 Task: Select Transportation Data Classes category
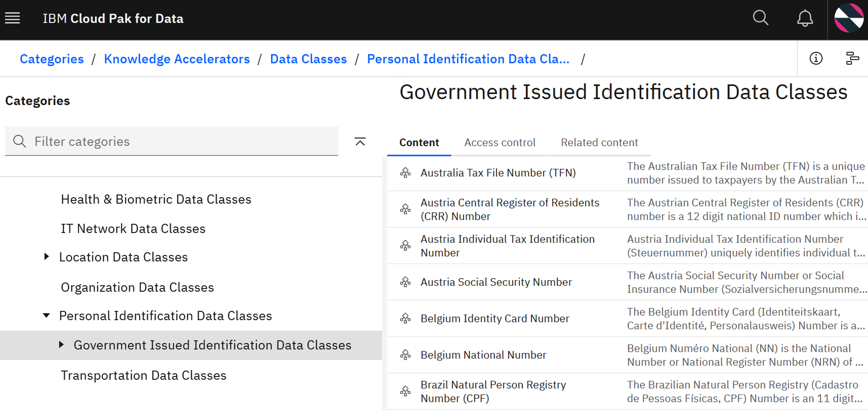click(x=144, y=375)
